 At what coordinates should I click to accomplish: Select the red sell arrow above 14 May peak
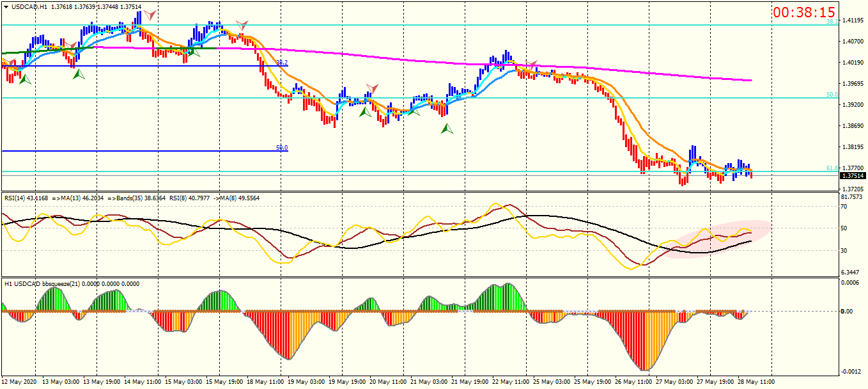pos(149,14)
